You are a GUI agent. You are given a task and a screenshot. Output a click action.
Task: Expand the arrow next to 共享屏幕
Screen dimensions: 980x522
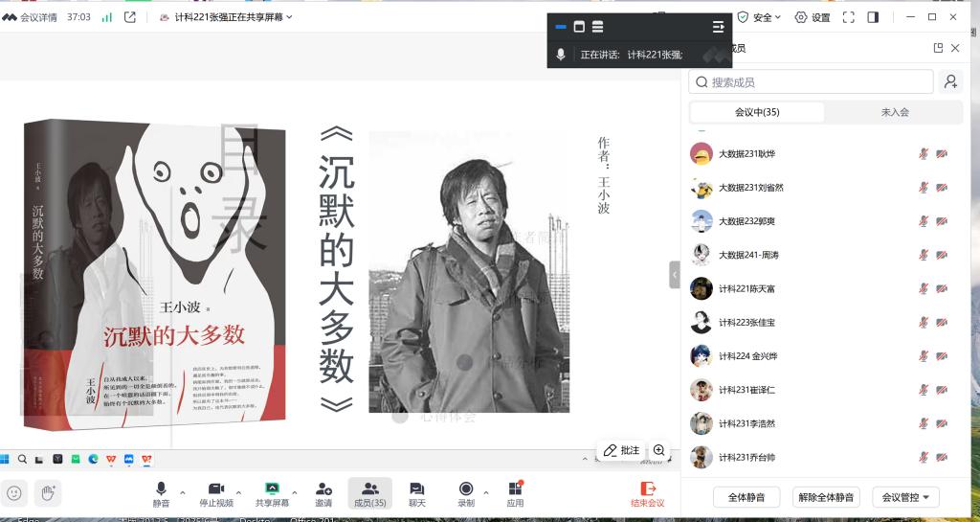pos(294,493)
